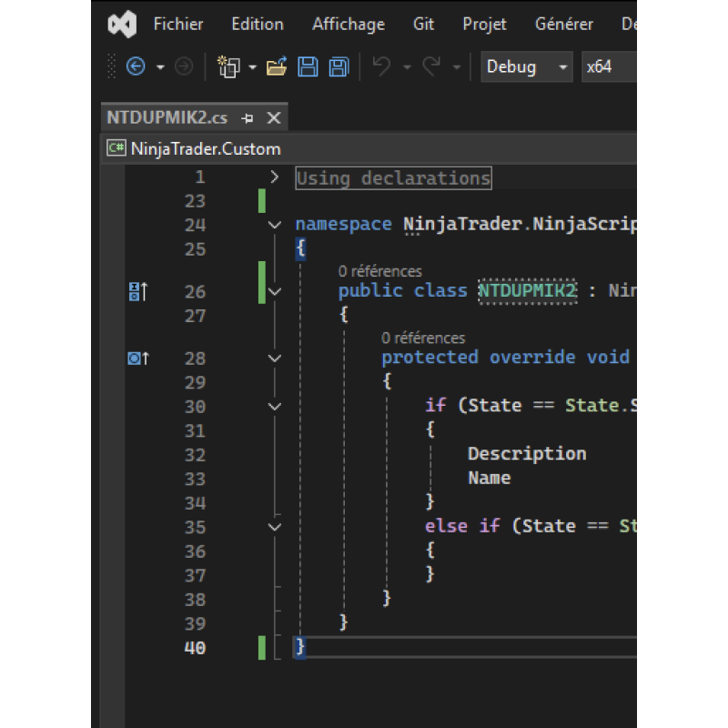Viewport: 728px width, 728px height.
Task: Redo the last undone action
Action: click(431, 66)
